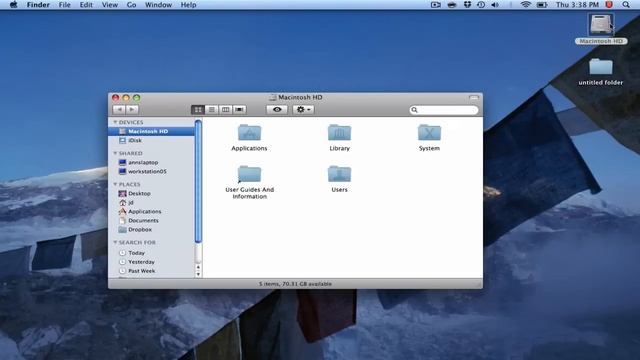Click the Macintosh HD title bar icon

pos(273,98)
